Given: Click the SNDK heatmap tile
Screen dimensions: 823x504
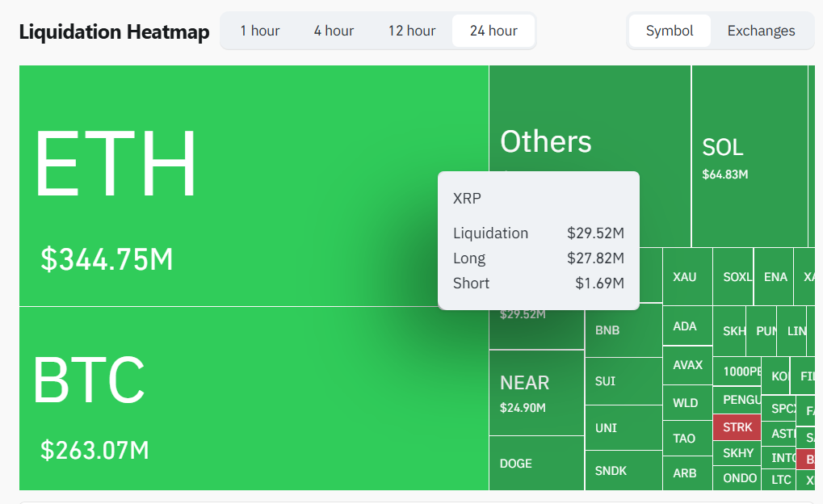Looking at the screenshot, I should [x=624, y=470].
